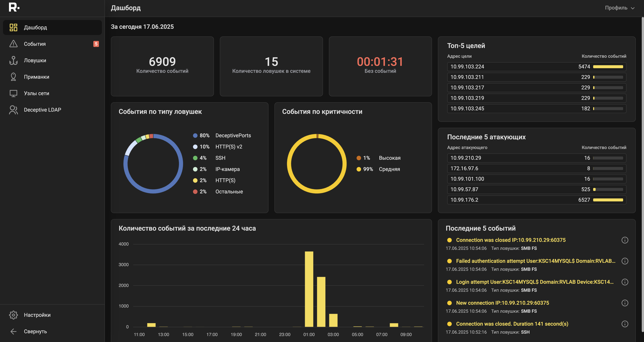The width and height of the screenshot is (644, 342).
Task: Click the Узлы сети monitor icon
Action: click(13, 93)
